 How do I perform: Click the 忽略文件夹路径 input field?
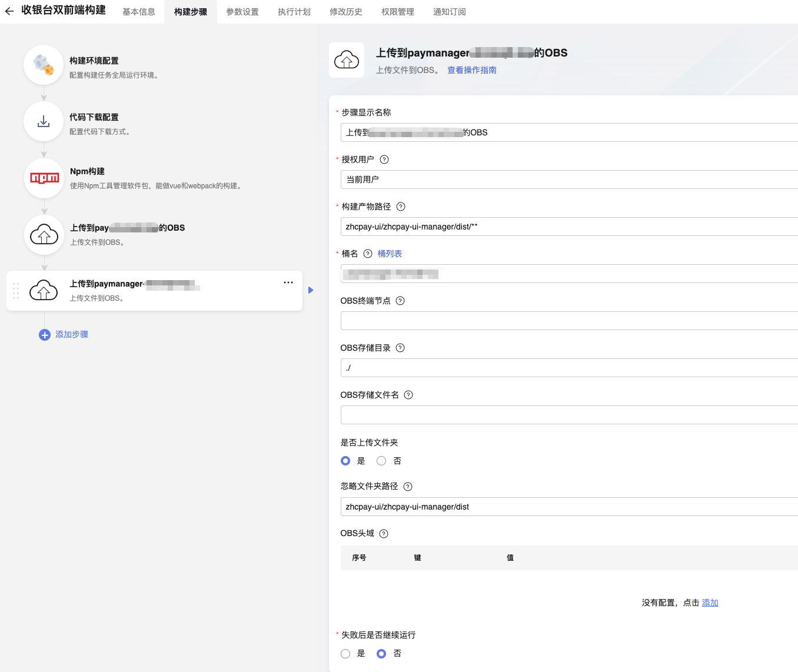(x=569, y=507)
